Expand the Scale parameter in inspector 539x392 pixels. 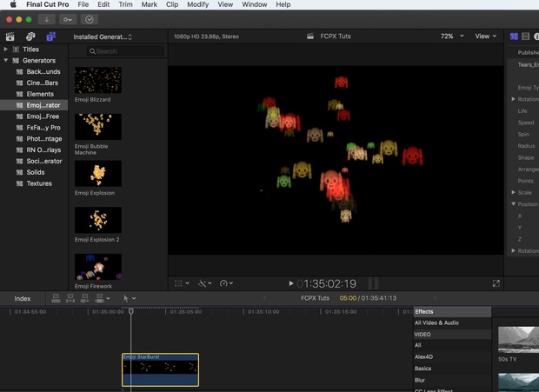(513, 192)
